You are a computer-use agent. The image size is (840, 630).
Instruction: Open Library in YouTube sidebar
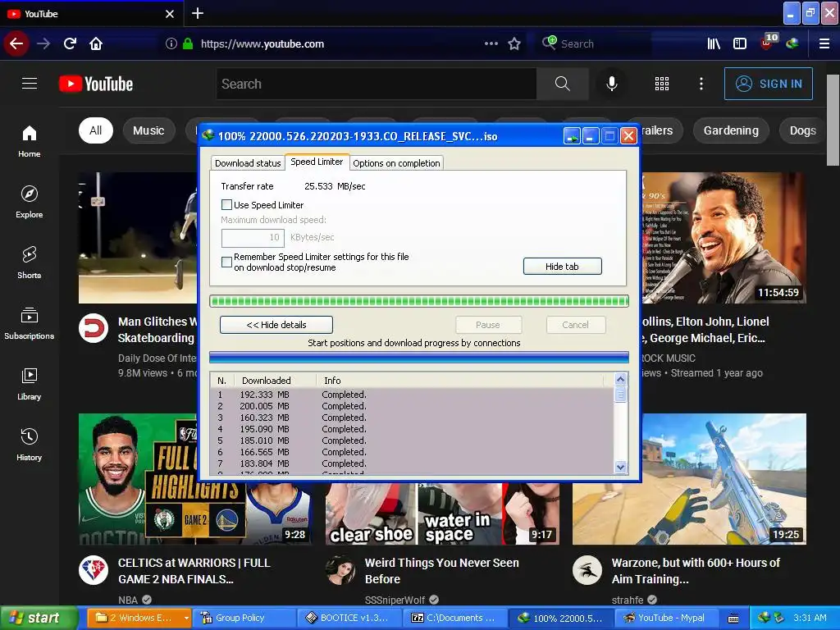pyautogui.click(x=30, y=384)
